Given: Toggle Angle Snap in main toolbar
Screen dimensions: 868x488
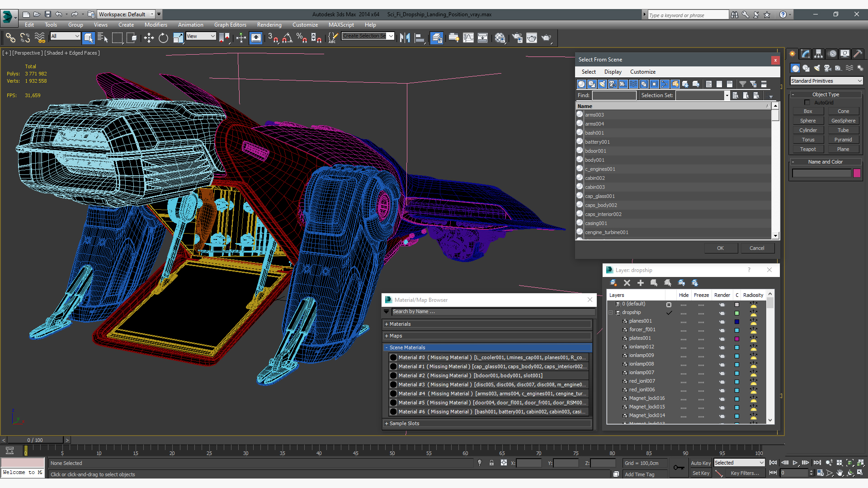Looking at the screenshot, I should (287, 38).
